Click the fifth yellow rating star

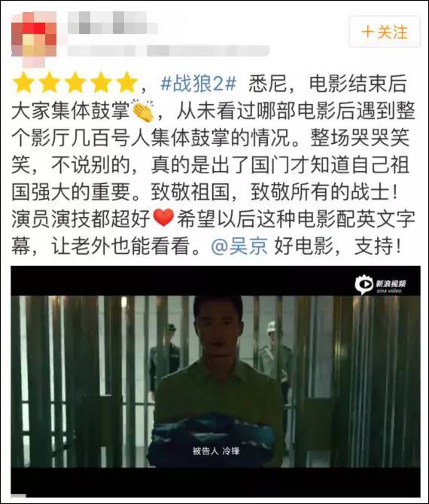pos(127,83)
